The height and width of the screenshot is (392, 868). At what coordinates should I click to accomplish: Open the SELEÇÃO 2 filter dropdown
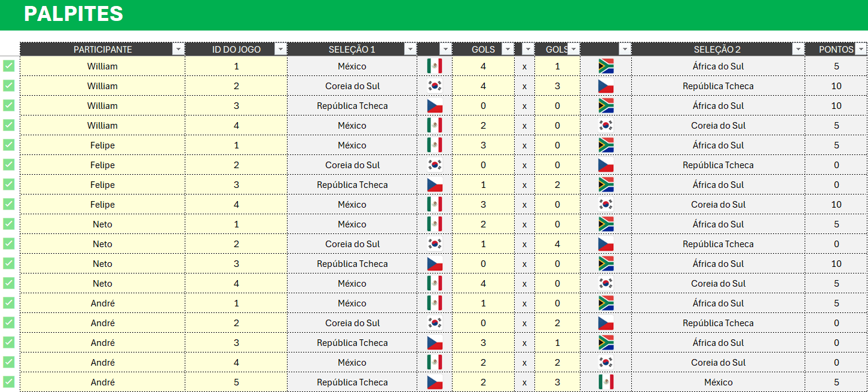click(x=798, y=49)
